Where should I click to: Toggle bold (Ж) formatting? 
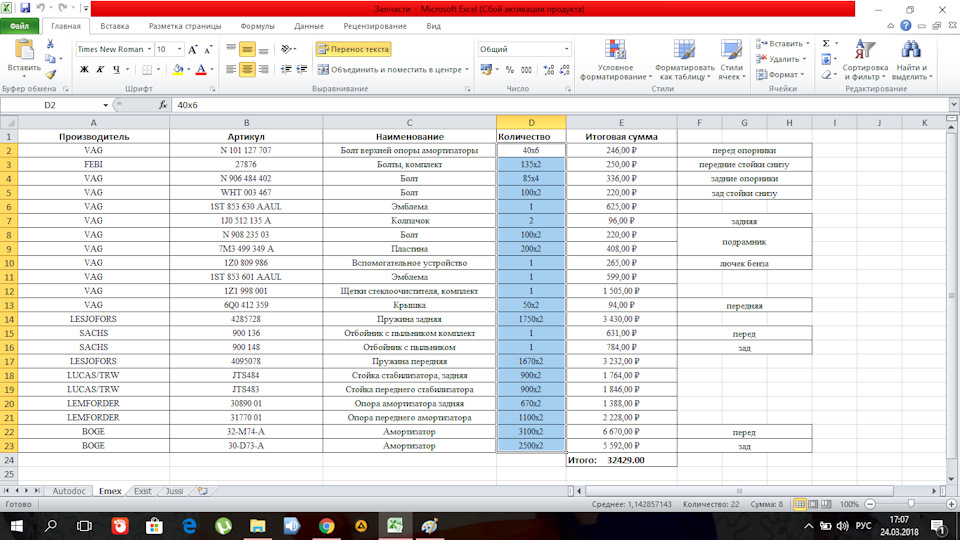[x=84, y=70]
